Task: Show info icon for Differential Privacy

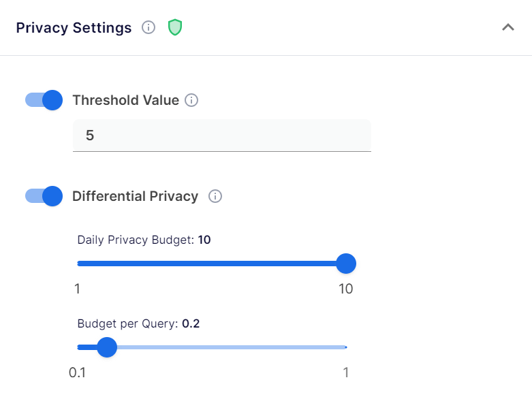Action: click(215, 196)
